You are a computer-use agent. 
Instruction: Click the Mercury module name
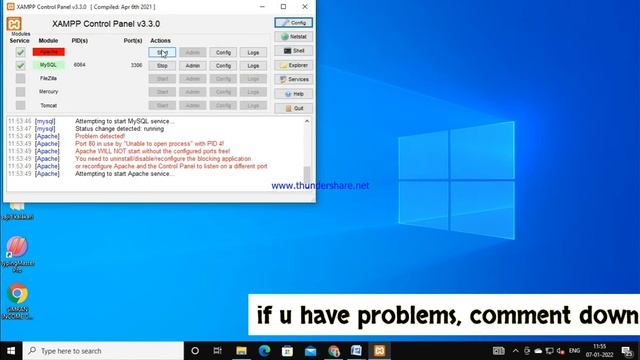point(49,92)
